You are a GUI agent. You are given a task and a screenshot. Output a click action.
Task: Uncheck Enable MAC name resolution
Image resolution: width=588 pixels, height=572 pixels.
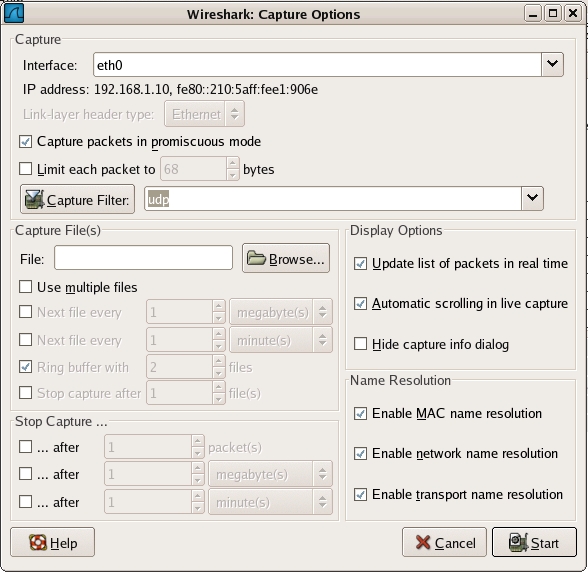(x=360, y=413)
